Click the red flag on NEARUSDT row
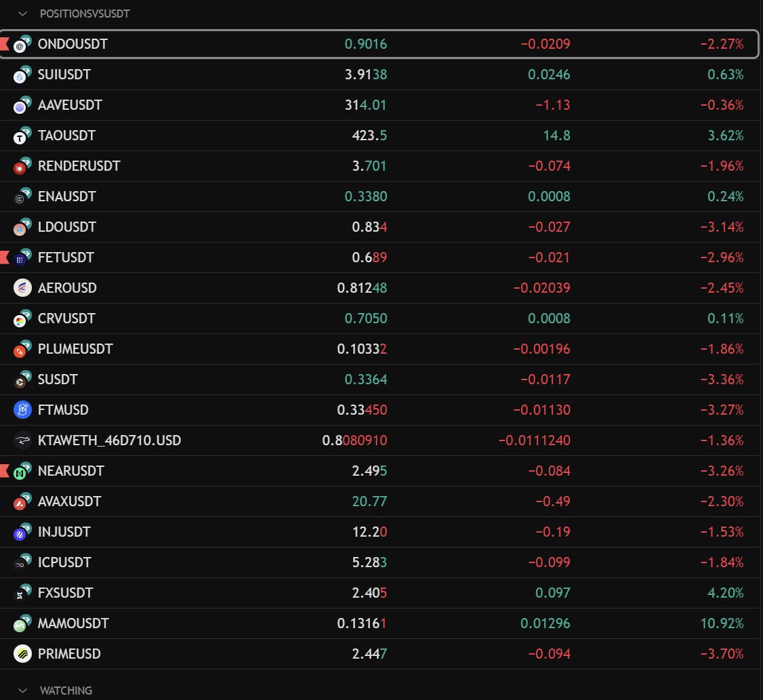This screenshot has height=700, width=763. 4,471
